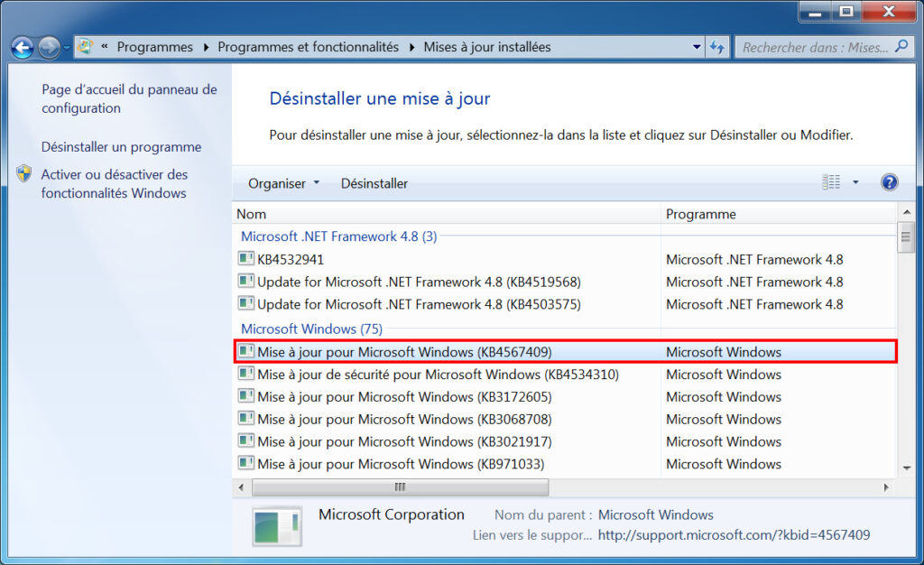Image resolution: width=924 pixels, height=565 pixels.
Task: Click the horizontal scrollbar thumb
Action: [x=400, y=487]
